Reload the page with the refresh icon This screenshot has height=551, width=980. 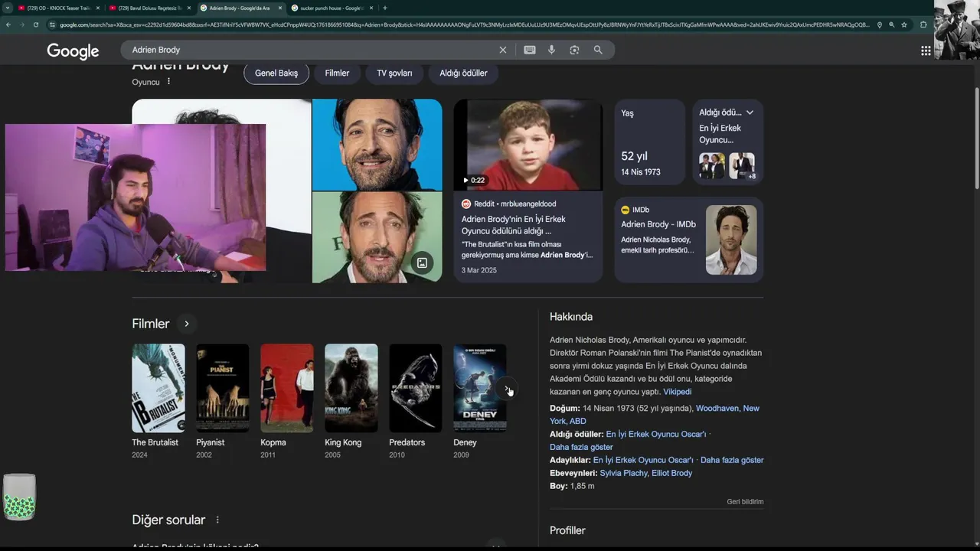tap(35, 24)
